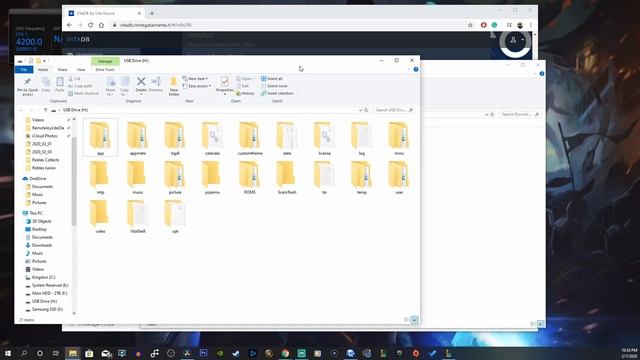640x360 pixels.
Task: Select the calendar folder
Action: pyautogui.click(x=212, y=138)
